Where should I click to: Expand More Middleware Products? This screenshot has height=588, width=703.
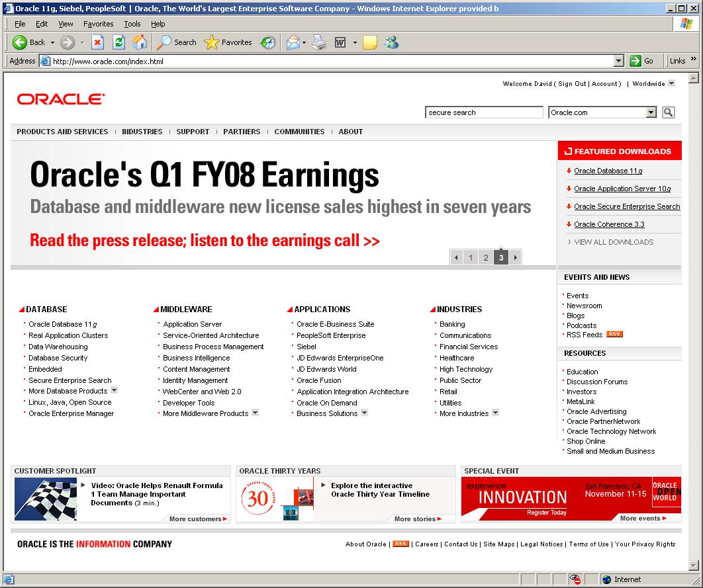point(255,413)
